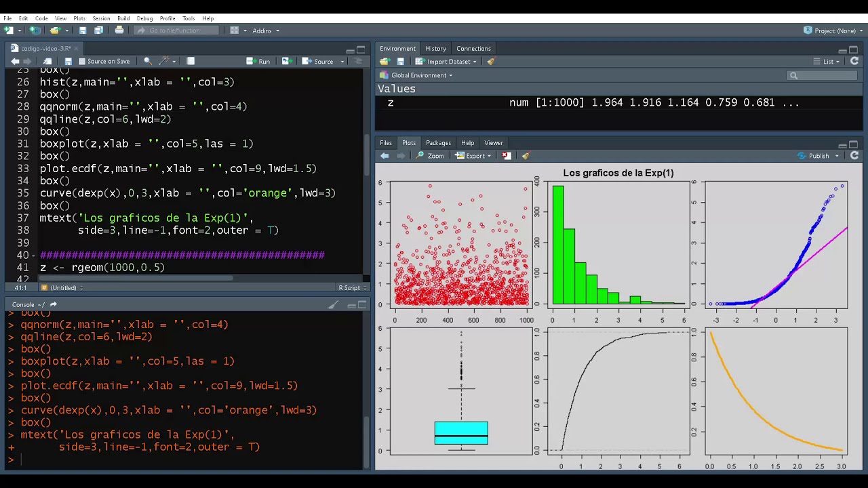868x488 pixels.
Task: Remove the current plot with the red X
Action: click(x=507, y=156)
